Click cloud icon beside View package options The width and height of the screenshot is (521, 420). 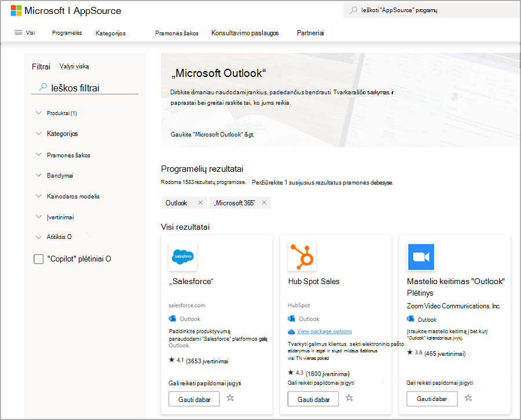[291, 331]
